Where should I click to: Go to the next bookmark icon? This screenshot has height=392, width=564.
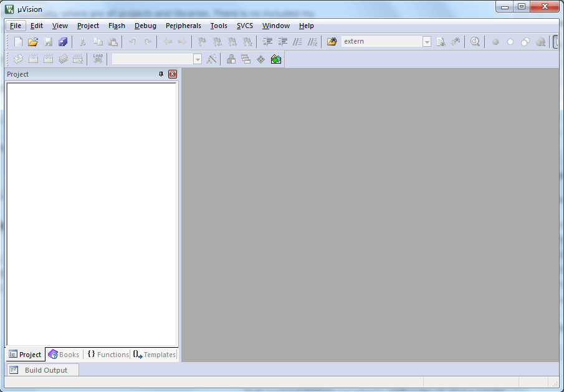tap(232, 42)
